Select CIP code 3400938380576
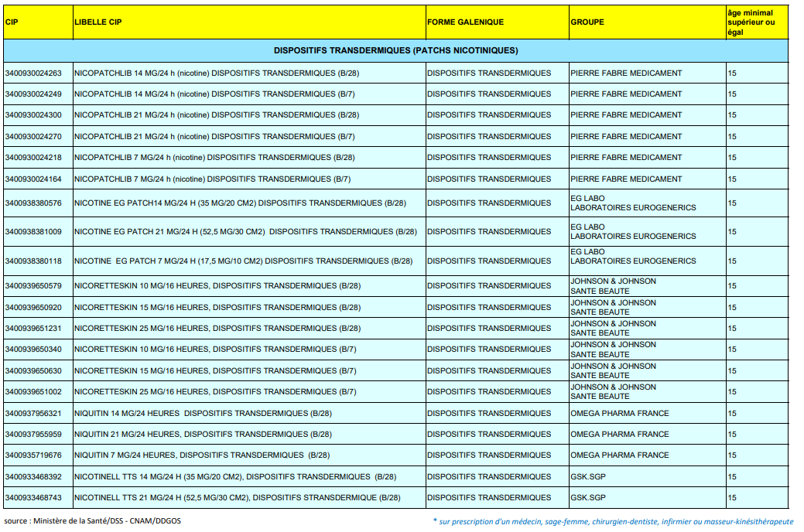804x532 pixels. pyautogui.click(x=33, y=203)
